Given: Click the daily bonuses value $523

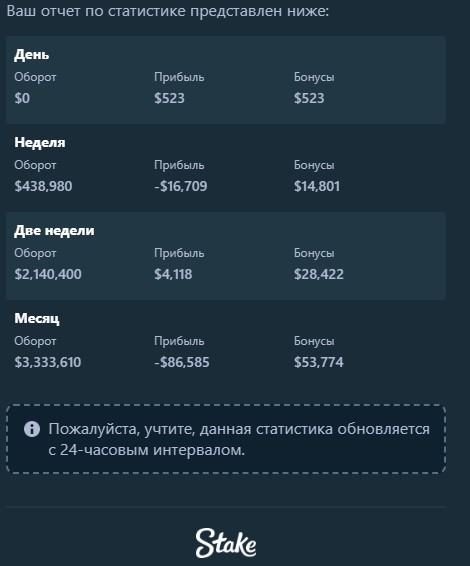Looking at the screenshot, I should [309, 98].
